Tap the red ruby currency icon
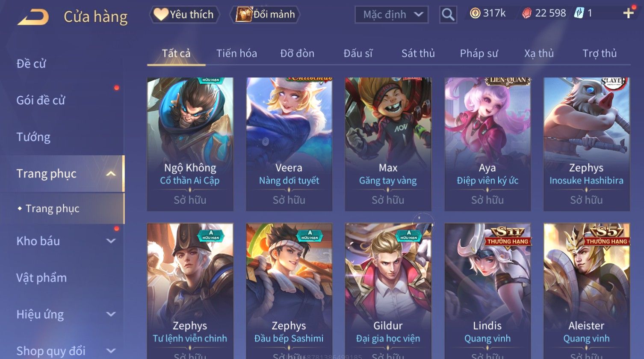 click(x=527, y=13)
